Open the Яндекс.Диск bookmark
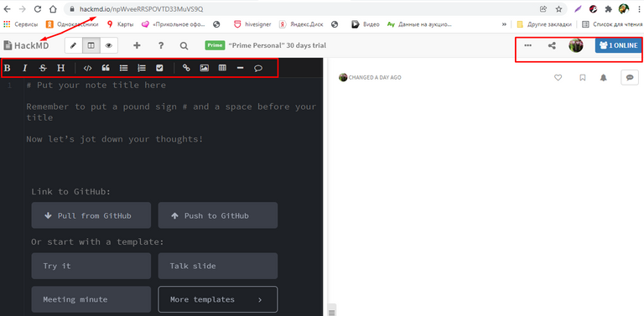 click(302, 24)
